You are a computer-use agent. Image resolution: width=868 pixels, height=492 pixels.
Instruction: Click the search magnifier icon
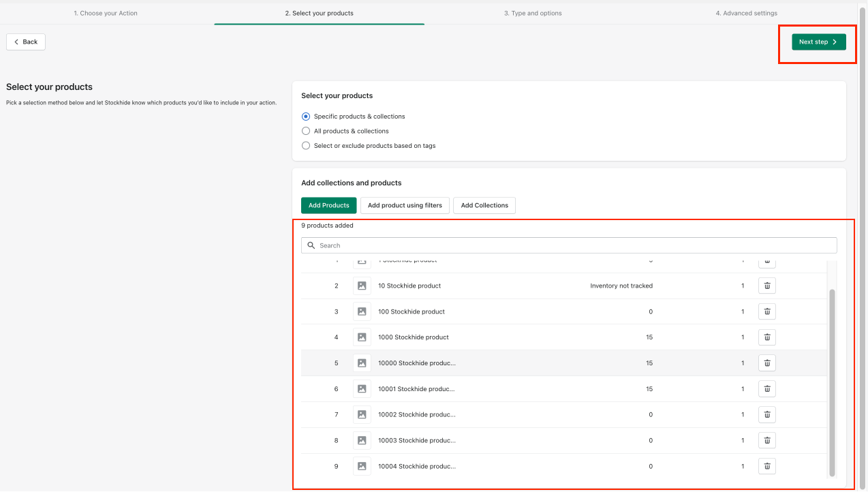coord(311,245)
